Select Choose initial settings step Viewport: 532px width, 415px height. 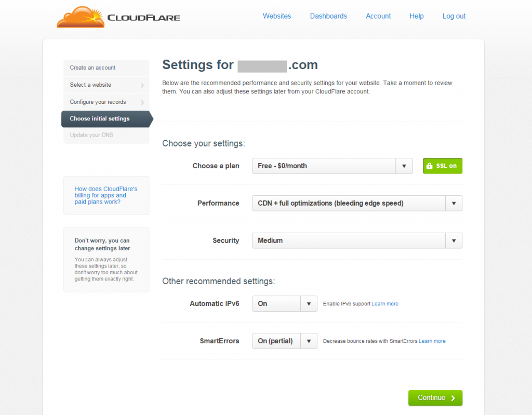click(x=107, y=119)
